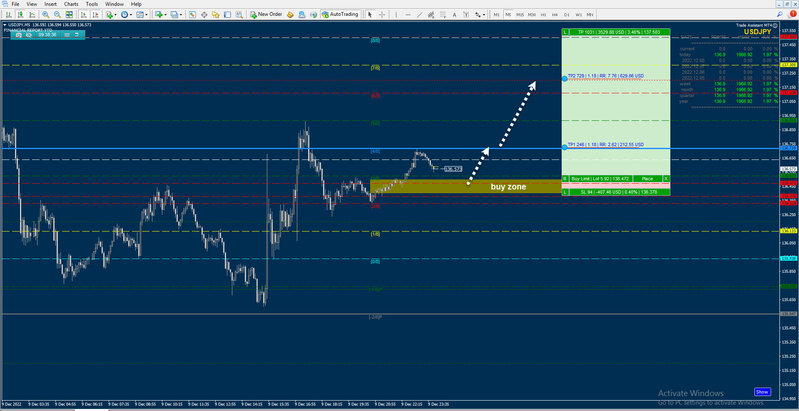799x411 pixels.
Task: Open the Strategy Tester icon
Action: click(239, 15)
